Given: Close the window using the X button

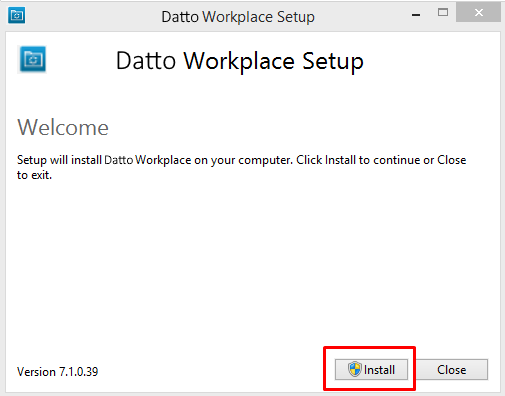Looking at the screenshot, I should coord(478,13).
